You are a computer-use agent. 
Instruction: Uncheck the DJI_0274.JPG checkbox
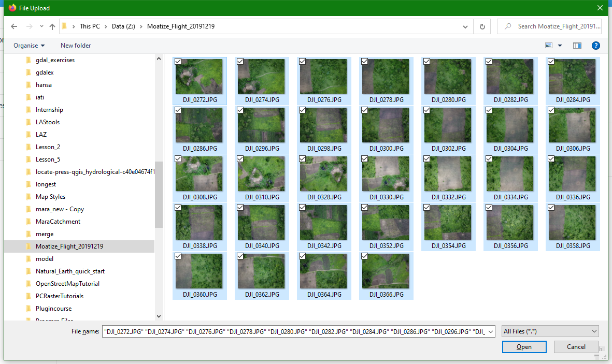240,61
